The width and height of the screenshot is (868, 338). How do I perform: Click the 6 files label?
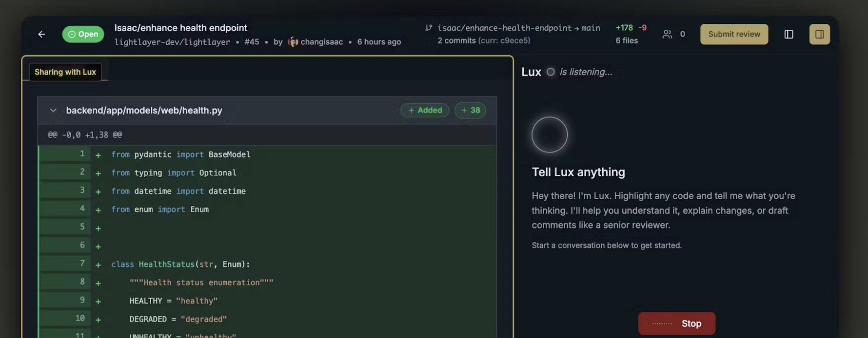point(627,40)
